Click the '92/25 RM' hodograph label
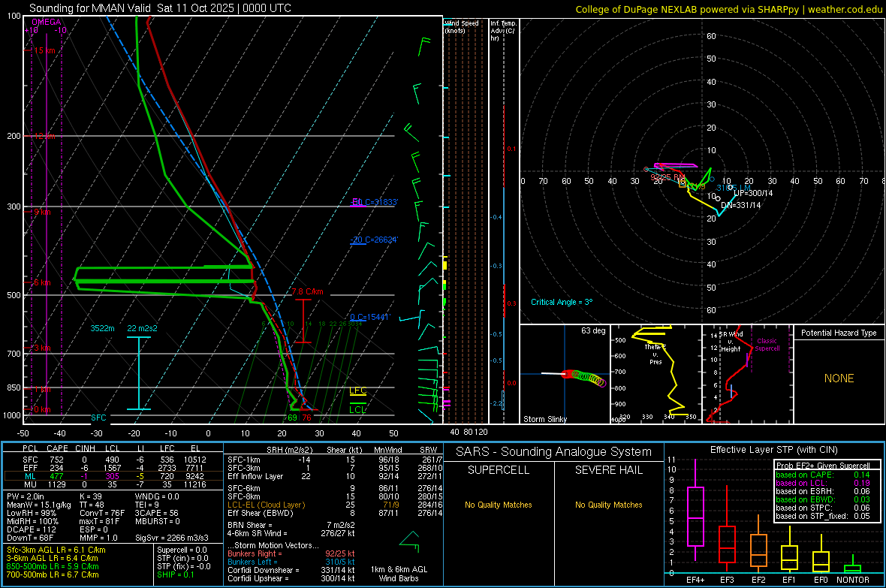Image resolution: width=886 pixels, height=588 pixels. [x=668, y=177]
